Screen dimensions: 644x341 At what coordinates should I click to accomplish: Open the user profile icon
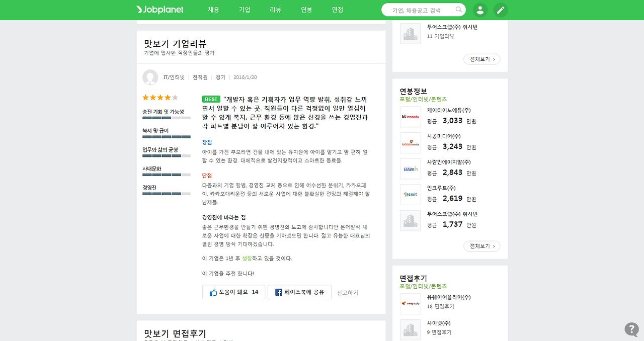(x=480, y=10)
